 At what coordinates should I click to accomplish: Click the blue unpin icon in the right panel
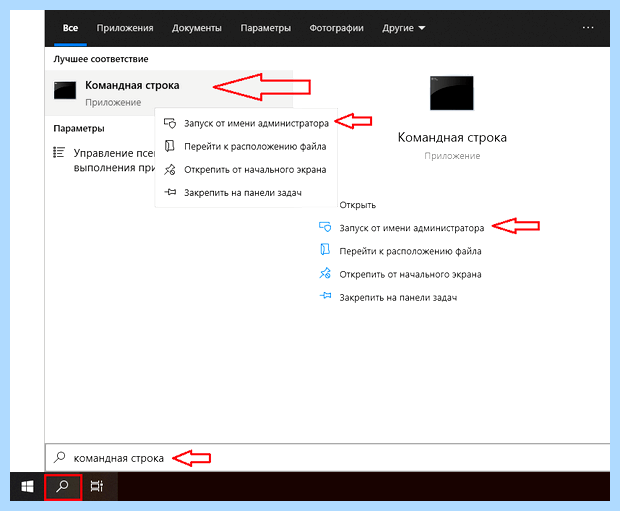pyautogui.click(x=325, y=273)
